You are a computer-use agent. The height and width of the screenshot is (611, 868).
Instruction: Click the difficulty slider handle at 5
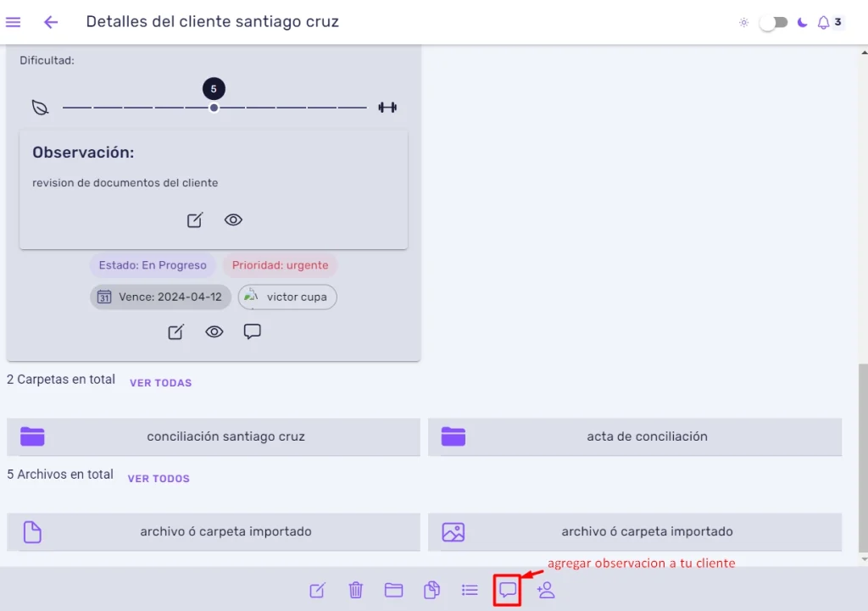[214, 108]
